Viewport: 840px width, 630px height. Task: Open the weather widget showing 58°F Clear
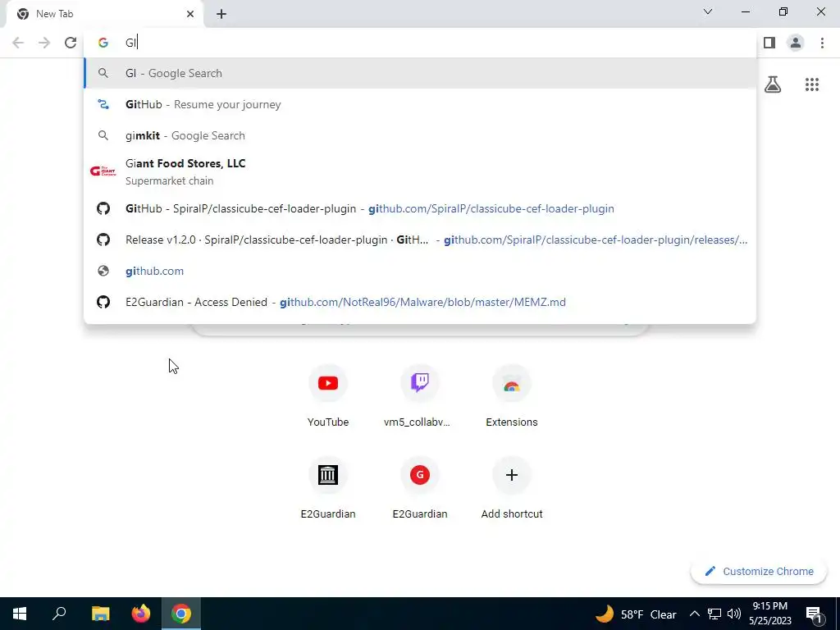636,614
